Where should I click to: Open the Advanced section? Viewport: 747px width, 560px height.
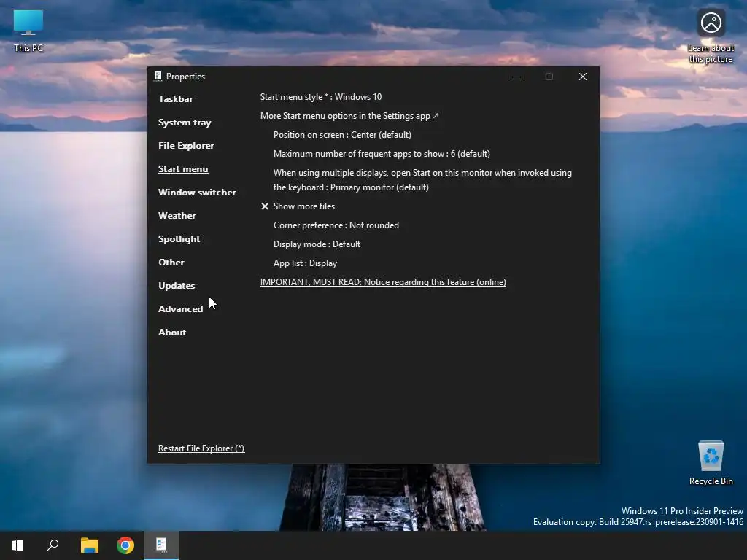coord(181,309)
